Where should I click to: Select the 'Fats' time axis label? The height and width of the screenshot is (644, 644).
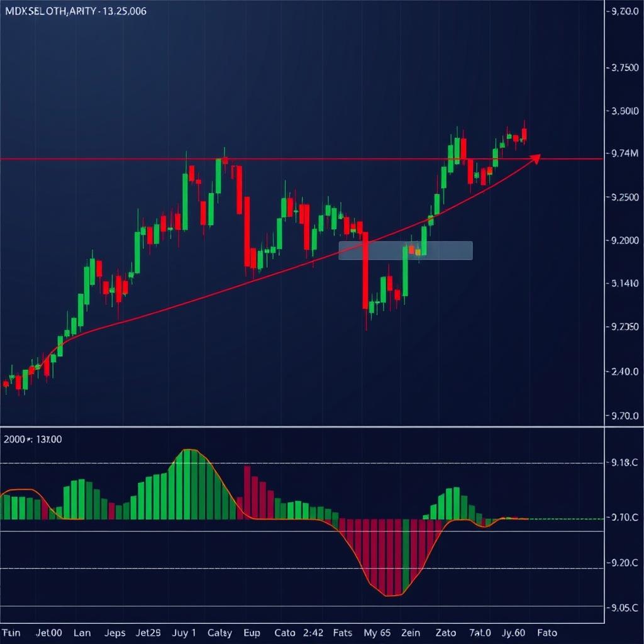click(x=343, y=633)
